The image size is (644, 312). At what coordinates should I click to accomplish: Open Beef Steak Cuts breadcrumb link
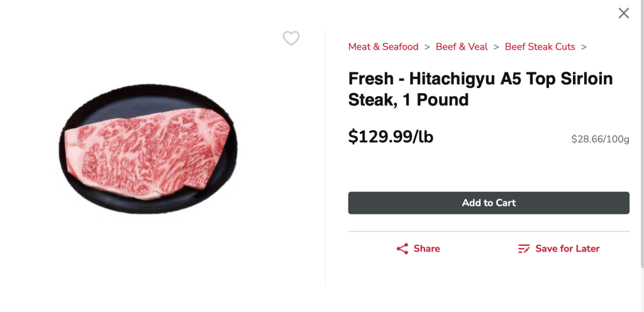coord(540,47)
